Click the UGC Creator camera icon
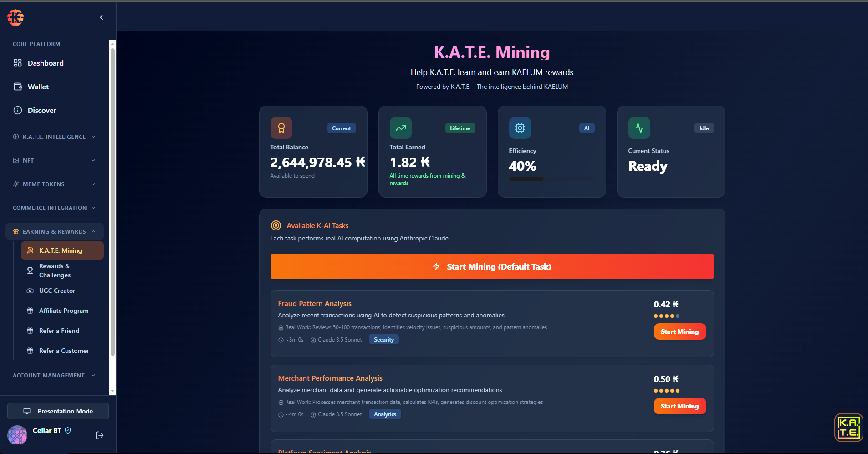868x454 pixels. [x=30, y=291]
